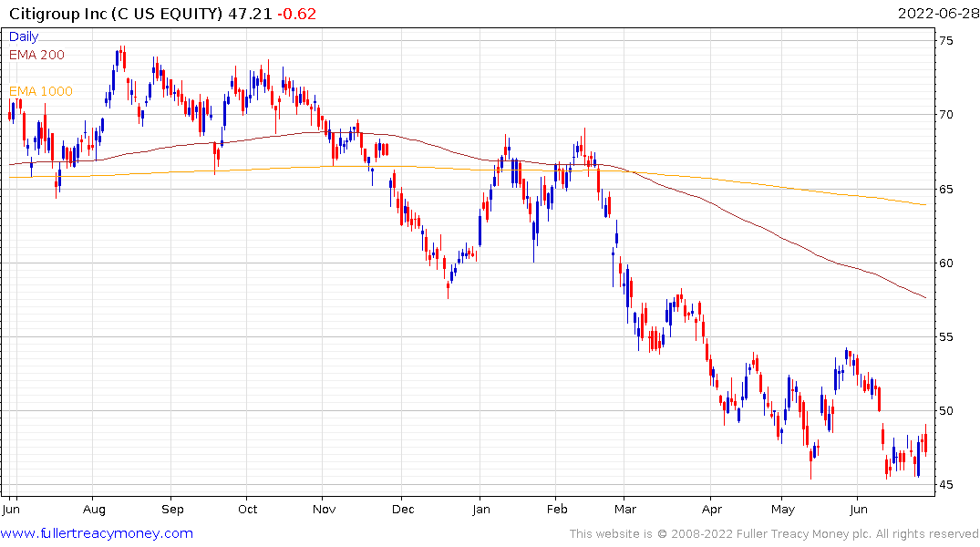
Task: Click the Jun label at axis start
Action: click(x=11, y=509)
